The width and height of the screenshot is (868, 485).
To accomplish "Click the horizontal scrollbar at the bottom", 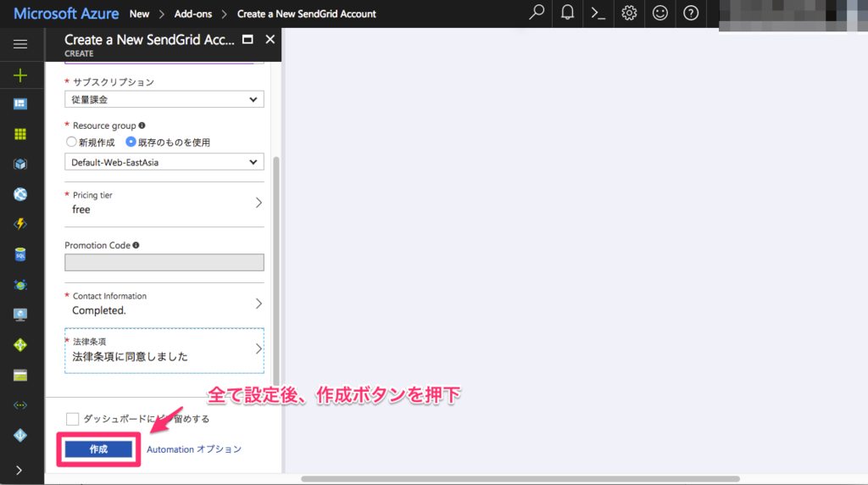I will 520,479.
